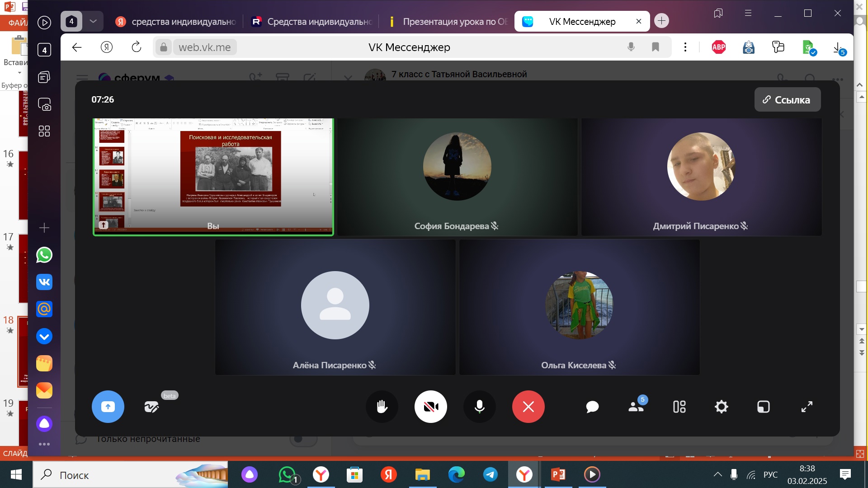
Task: Bookmark the current page
Action: 656,47
